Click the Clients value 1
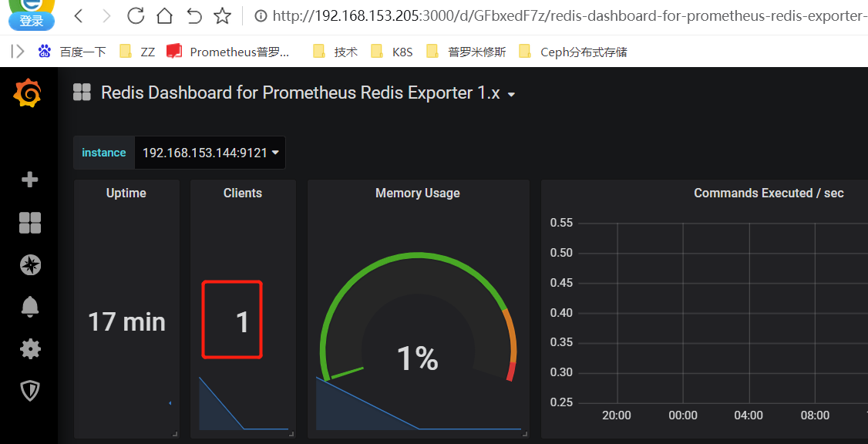 [x=242, y=321]
